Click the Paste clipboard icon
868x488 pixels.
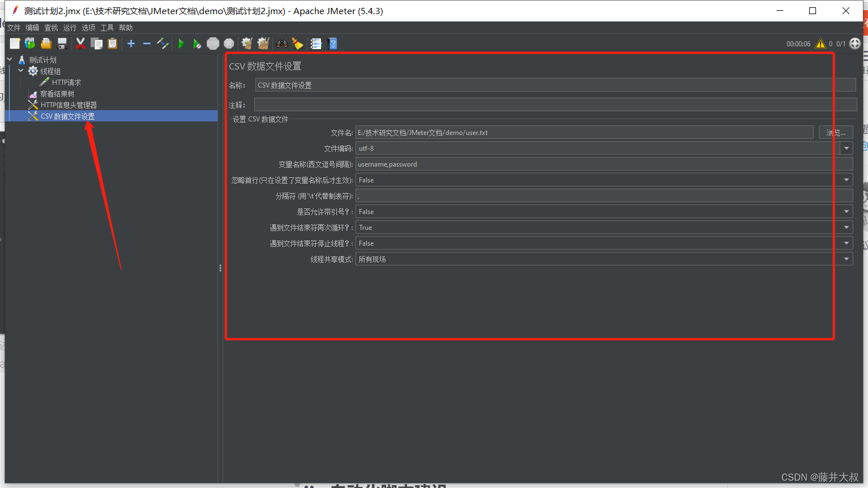pos(112,43)
